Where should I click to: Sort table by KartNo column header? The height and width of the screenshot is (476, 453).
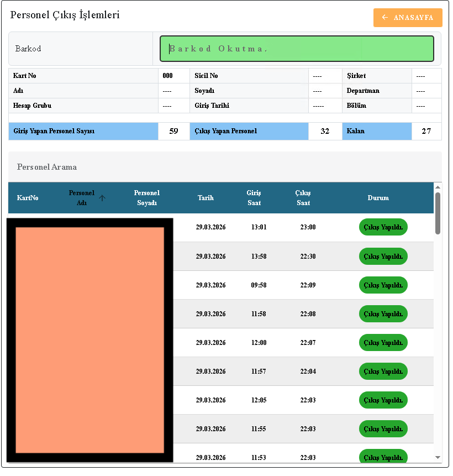[28, 198]
